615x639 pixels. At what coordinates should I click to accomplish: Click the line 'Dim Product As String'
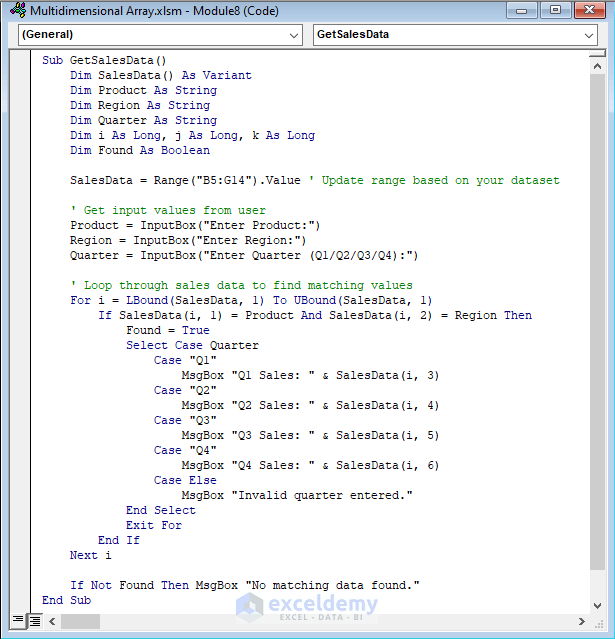point(143,90)
